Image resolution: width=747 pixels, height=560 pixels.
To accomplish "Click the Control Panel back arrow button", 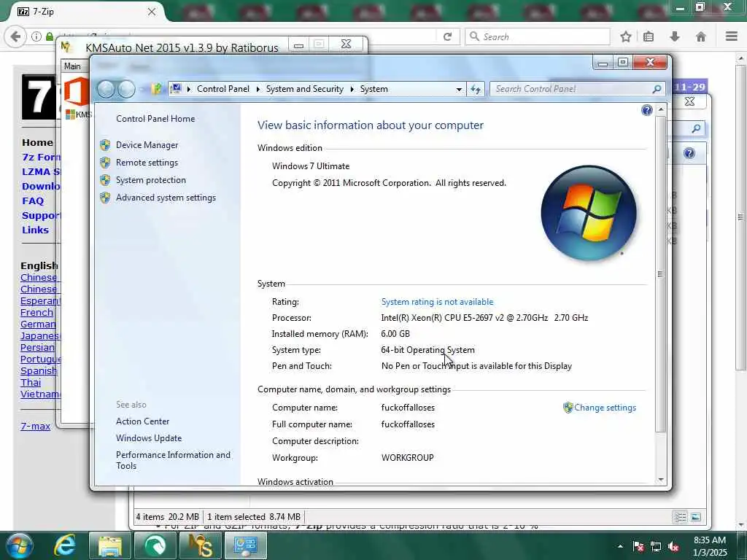I will click(106, 89).
